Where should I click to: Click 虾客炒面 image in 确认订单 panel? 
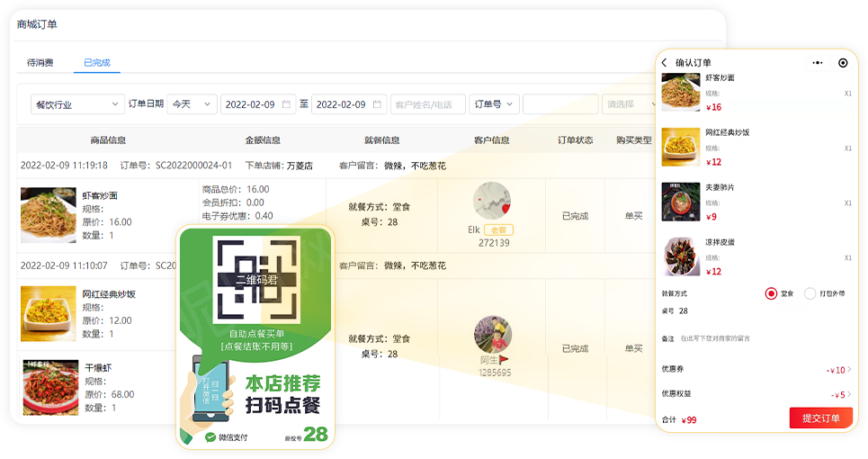click(681, 92)
